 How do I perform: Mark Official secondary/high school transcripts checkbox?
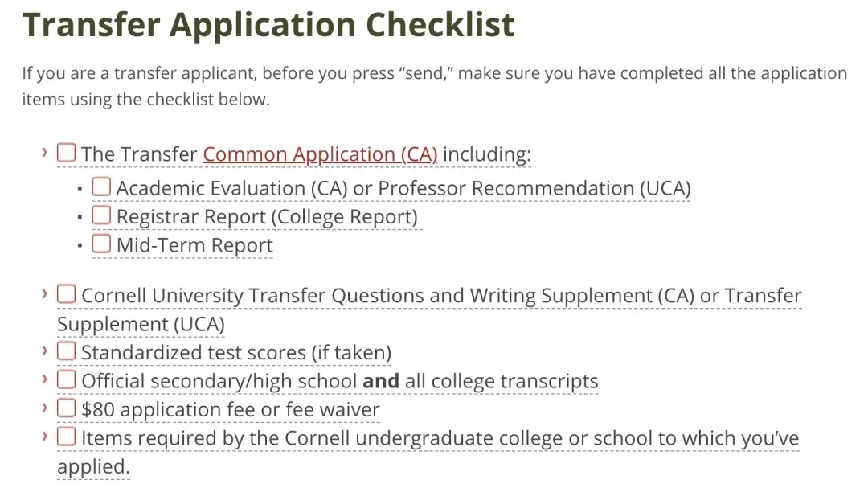66,379
